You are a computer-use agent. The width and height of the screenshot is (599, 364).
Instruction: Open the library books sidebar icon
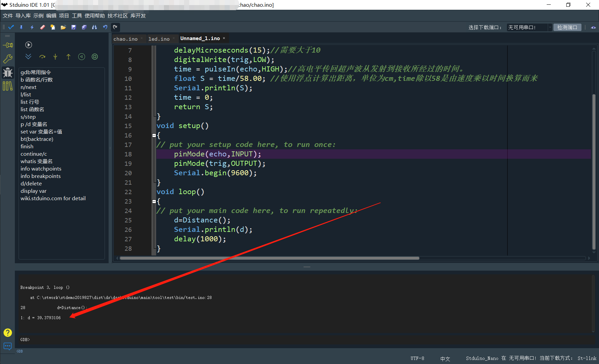point(8,86)
